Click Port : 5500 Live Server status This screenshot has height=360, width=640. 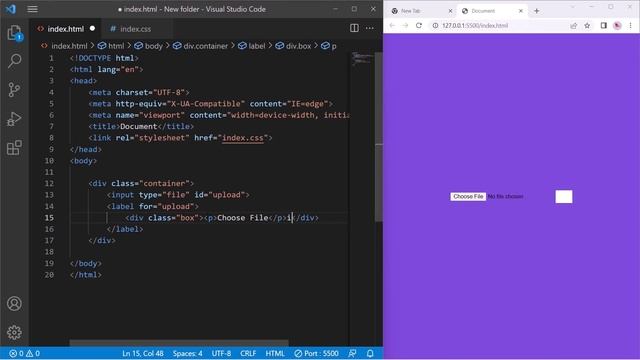(316, 353)
